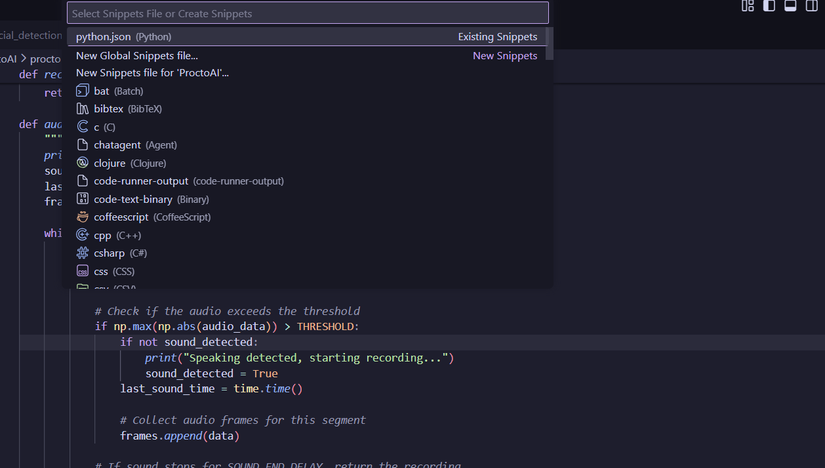This screenshot has height=468, width=825.
Task: Click 'frames.append(data)' line
Action: (179, 436)
